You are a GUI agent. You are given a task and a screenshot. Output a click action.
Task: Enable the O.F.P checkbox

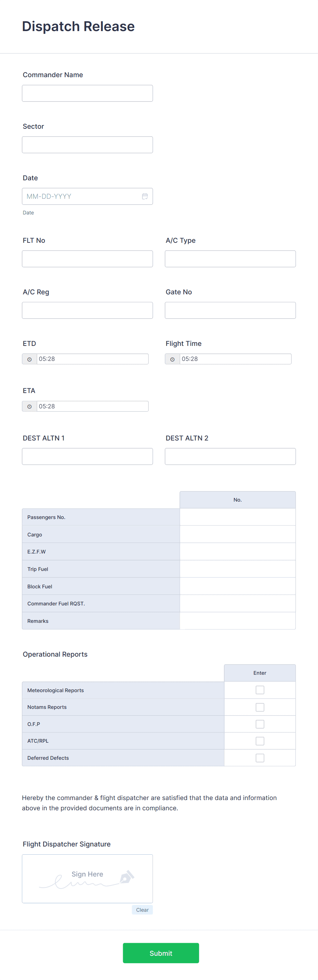(260, 724)
